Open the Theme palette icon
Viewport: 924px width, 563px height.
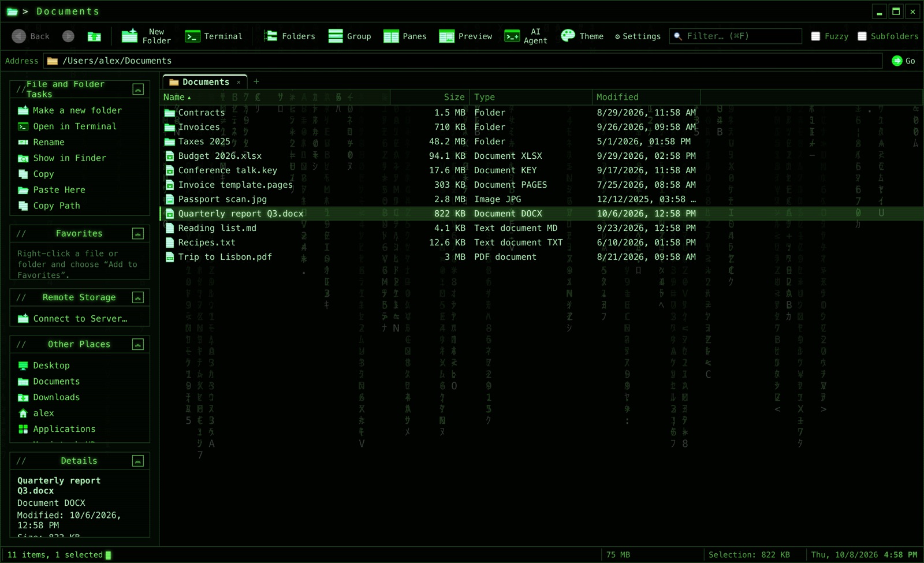568,36
